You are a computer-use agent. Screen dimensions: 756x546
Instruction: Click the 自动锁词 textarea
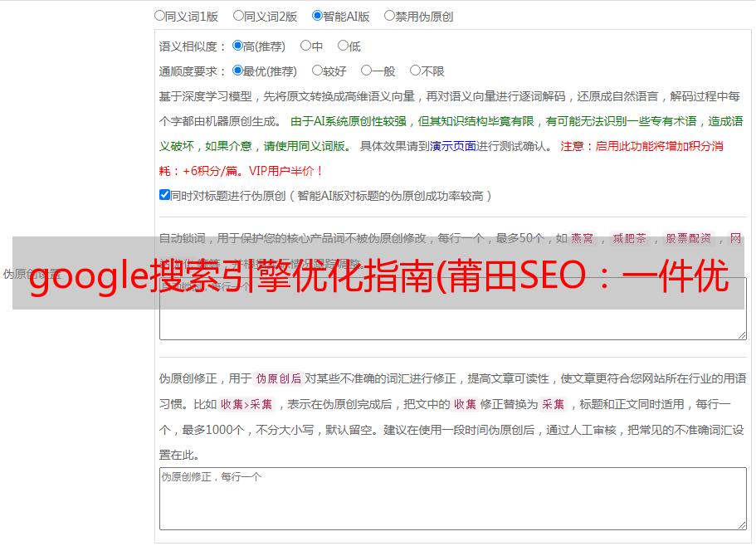[453, 309]
